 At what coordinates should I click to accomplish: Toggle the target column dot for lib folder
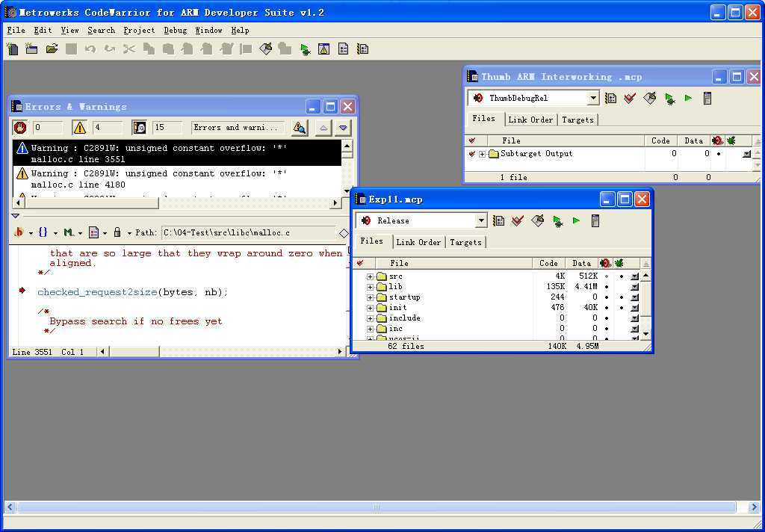(607, 287)
